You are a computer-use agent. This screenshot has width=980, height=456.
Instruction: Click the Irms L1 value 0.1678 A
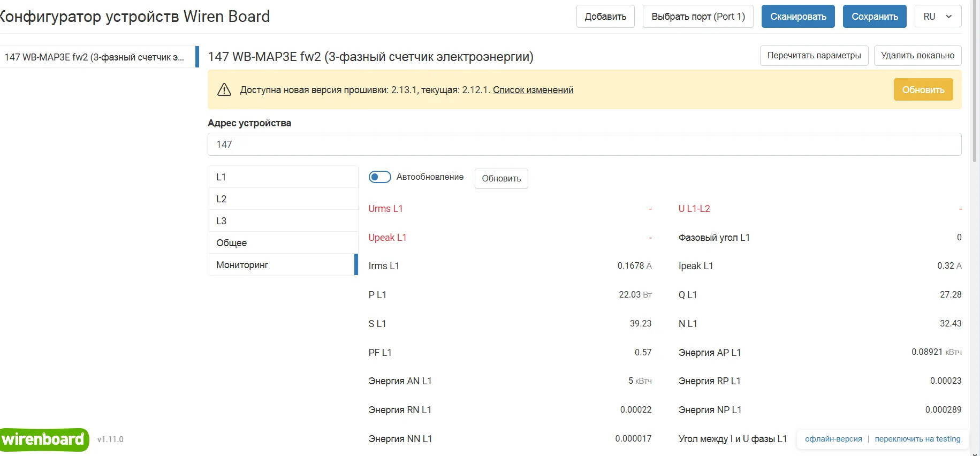[x=634, y=266]
